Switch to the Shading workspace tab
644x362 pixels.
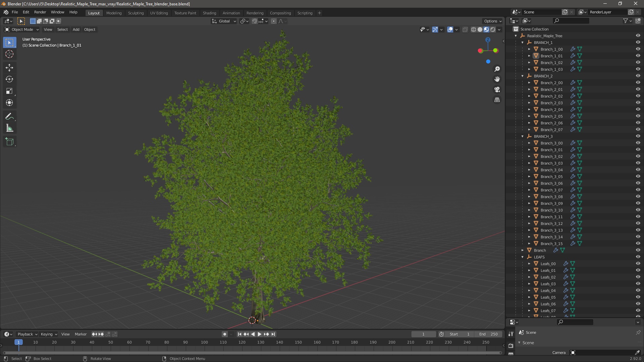point(209,13)
